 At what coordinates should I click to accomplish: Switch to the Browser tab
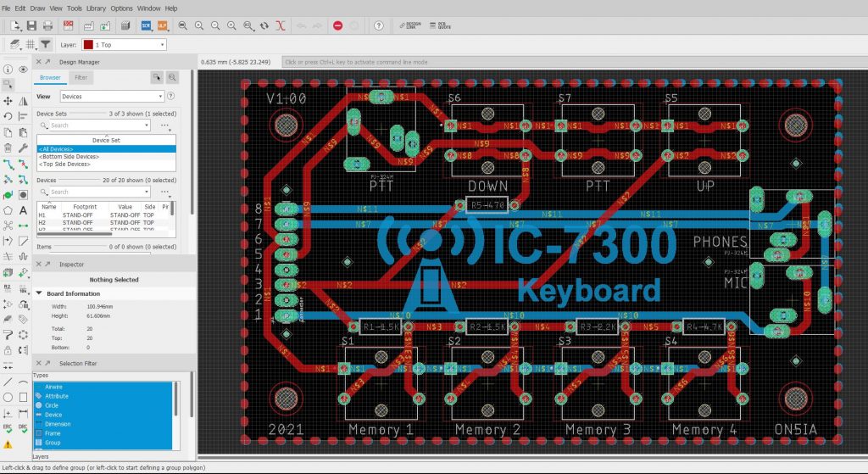pyautogui.click(x=50, y=77)
